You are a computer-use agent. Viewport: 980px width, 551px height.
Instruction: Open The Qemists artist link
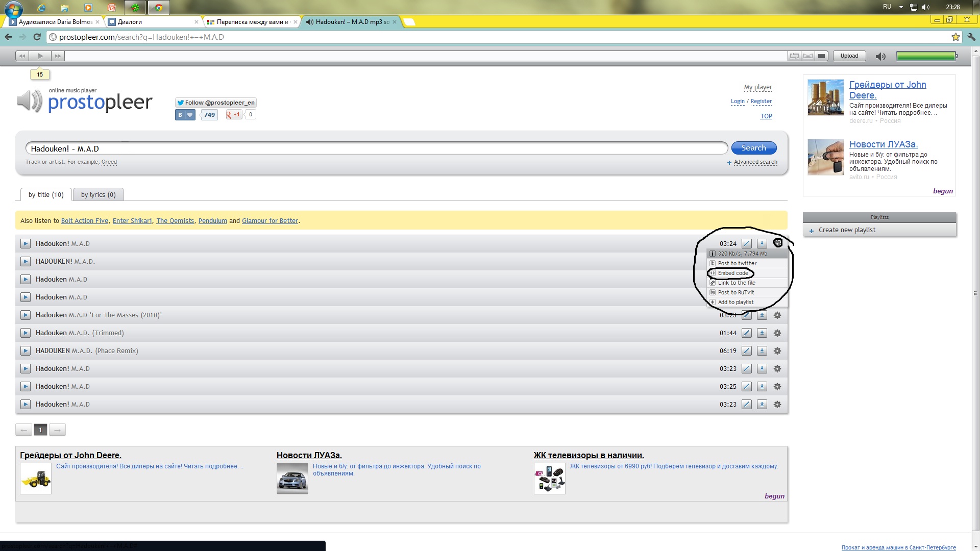point(175,221)
